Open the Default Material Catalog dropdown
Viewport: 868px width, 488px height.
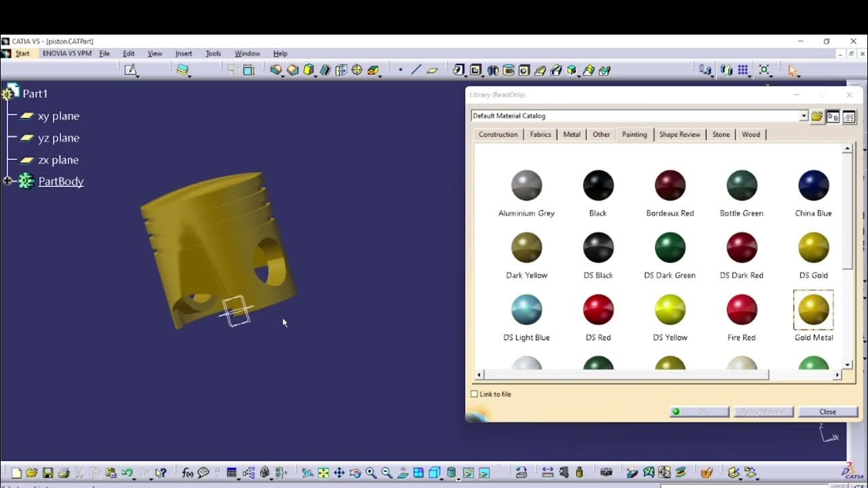(803, 116)
